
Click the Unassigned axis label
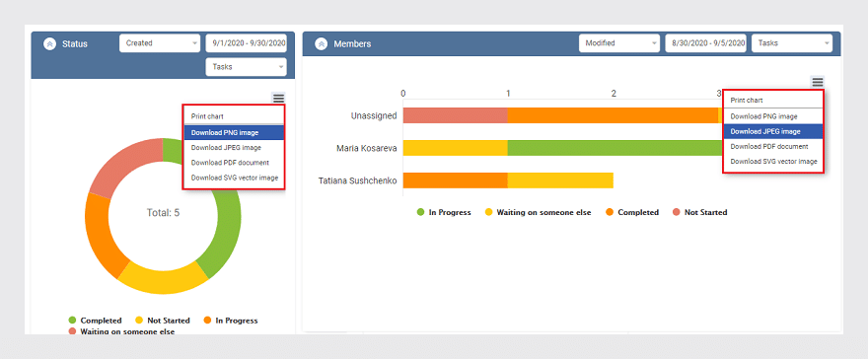[x=374, y=115]
